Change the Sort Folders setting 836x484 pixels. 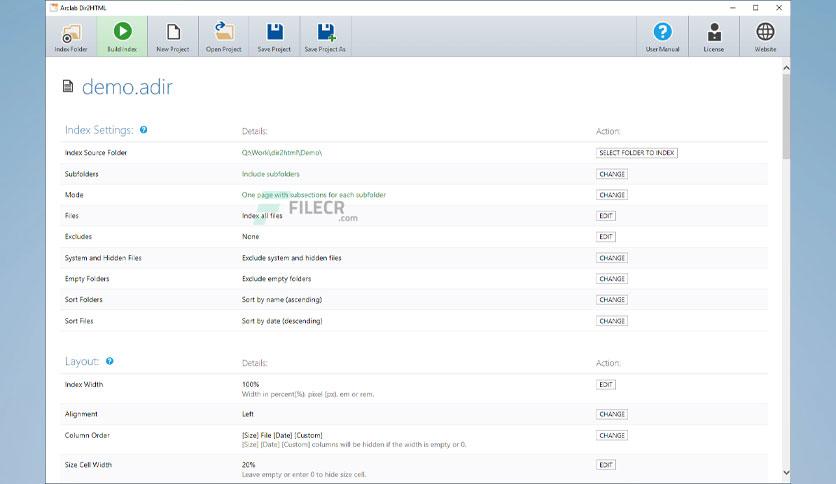pos(612,300)
